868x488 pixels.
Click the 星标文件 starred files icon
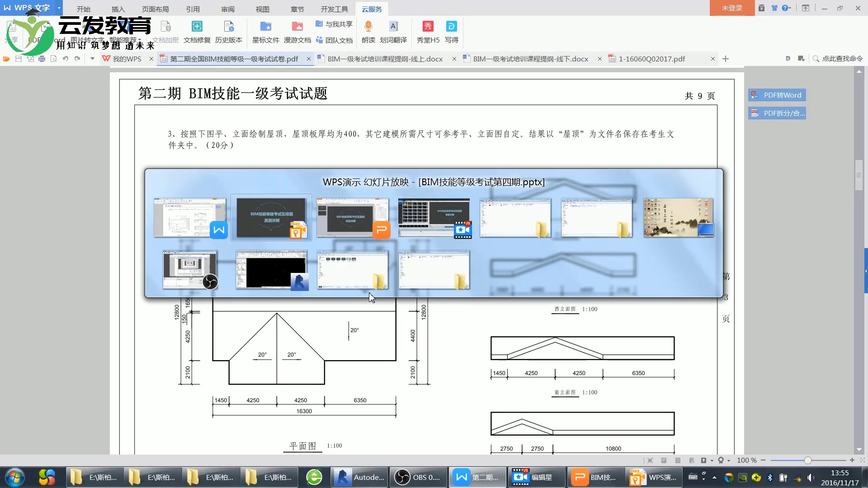coord(265,27)
